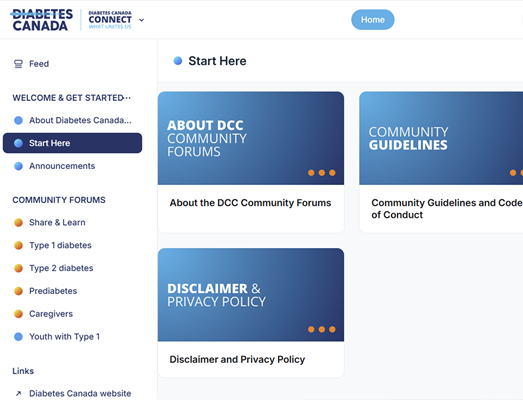Click the Diabetes Canada logo
Viewport: 523px width, 400px height.
tap(41, 20)
